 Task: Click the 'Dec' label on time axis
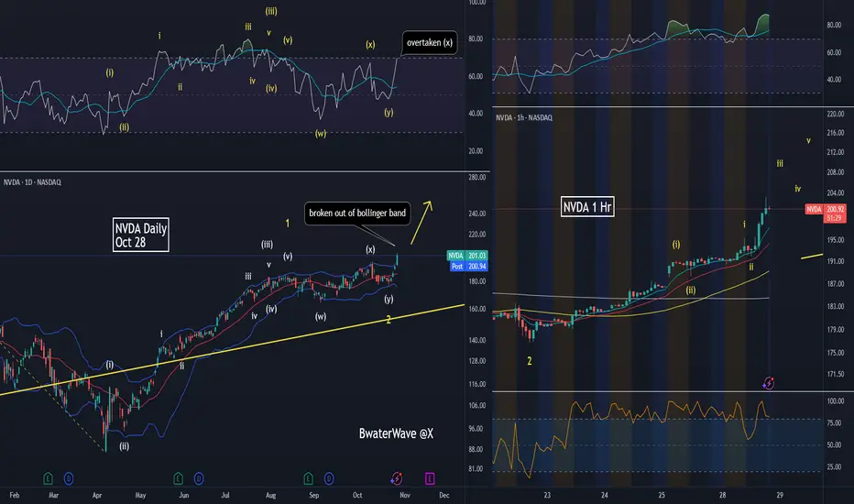tap(444, 495)
